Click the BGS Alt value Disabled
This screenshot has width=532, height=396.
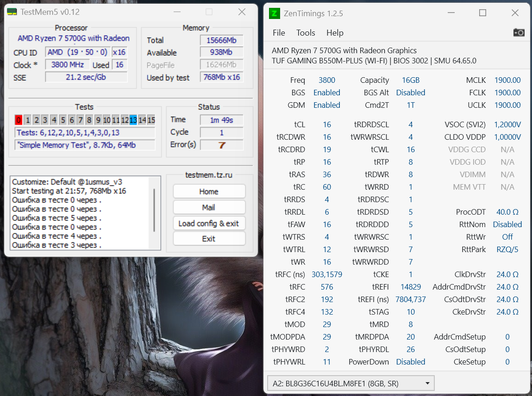click(411, 93)
